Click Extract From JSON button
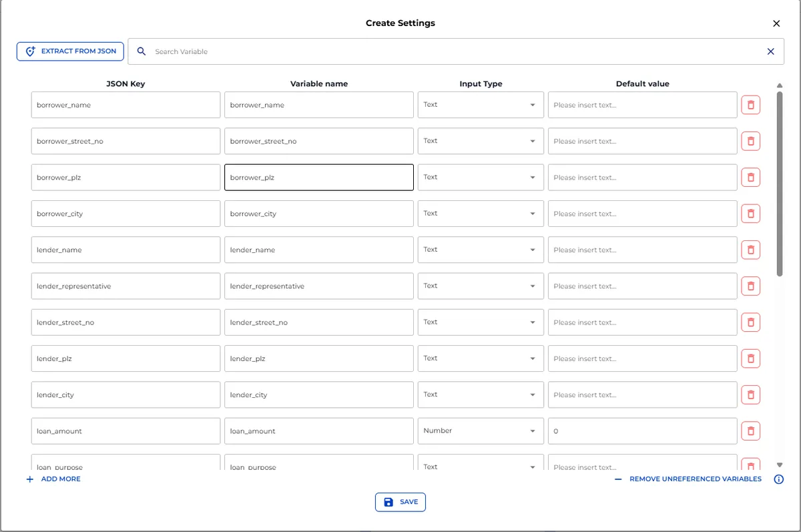Screen dimensions: 801x532 point(71,51)
